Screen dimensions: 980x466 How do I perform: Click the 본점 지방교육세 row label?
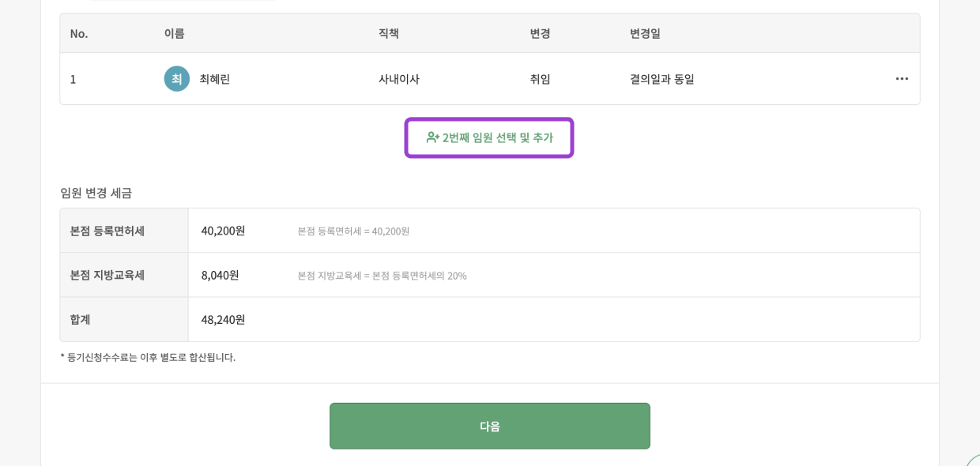coord(107,275)
